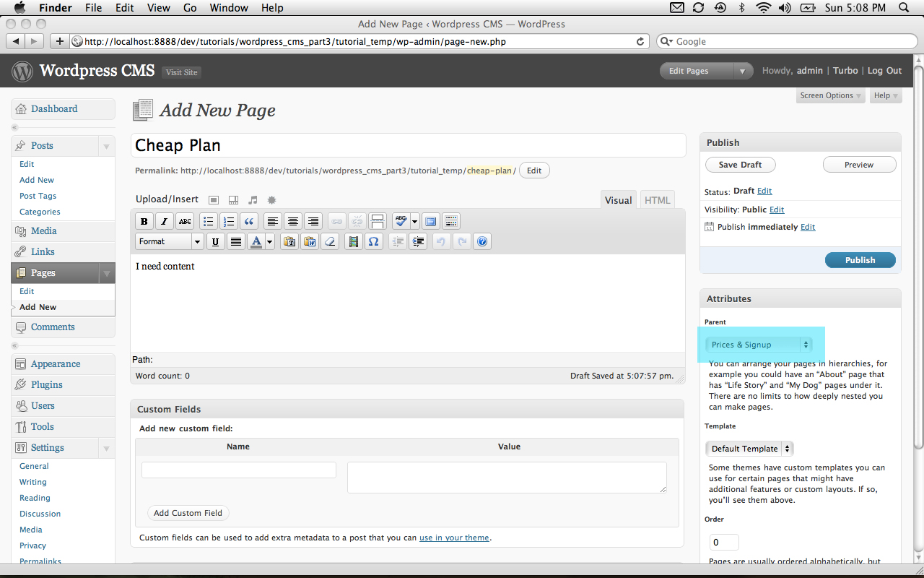Open Spotlight search in the menu bar
This screenshot has height=578, width=924.
904,8
